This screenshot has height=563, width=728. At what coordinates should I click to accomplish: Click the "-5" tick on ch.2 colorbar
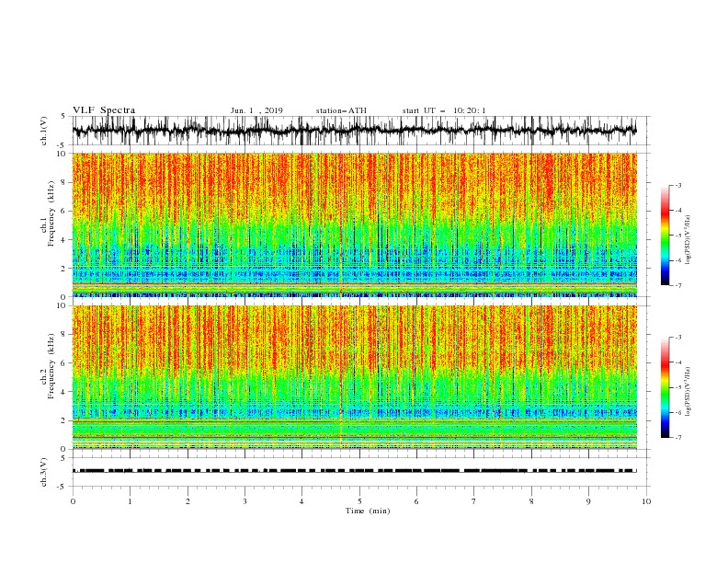click(677, 387)
